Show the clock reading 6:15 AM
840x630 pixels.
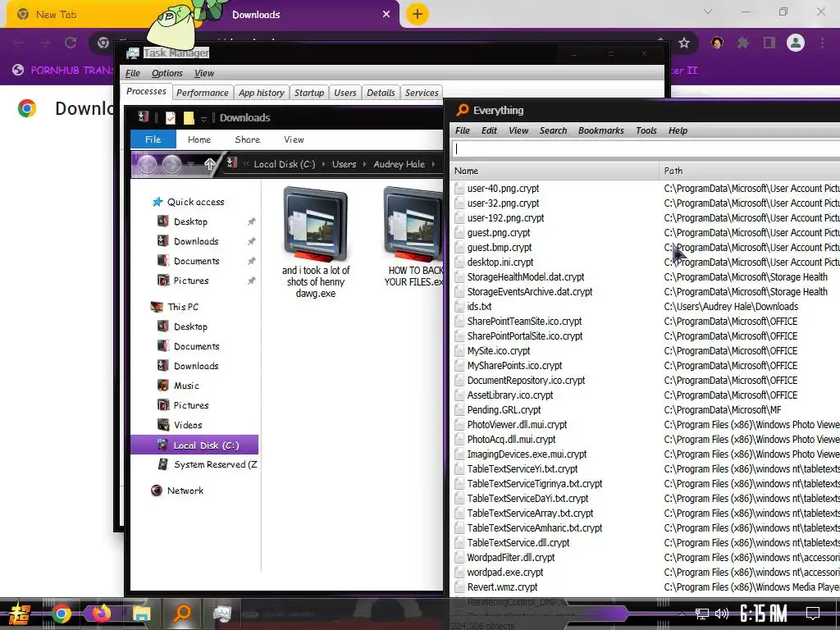[763, 614]
